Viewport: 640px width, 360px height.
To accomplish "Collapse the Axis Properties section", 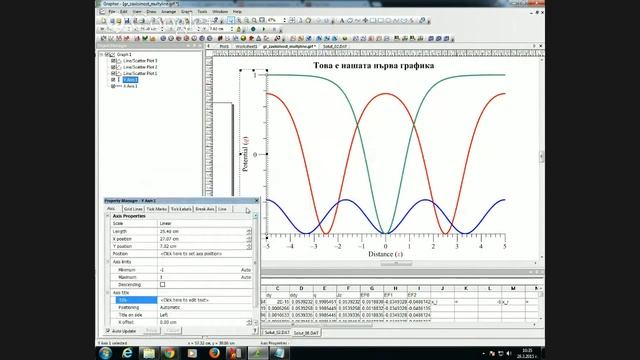I will [108, 216].
